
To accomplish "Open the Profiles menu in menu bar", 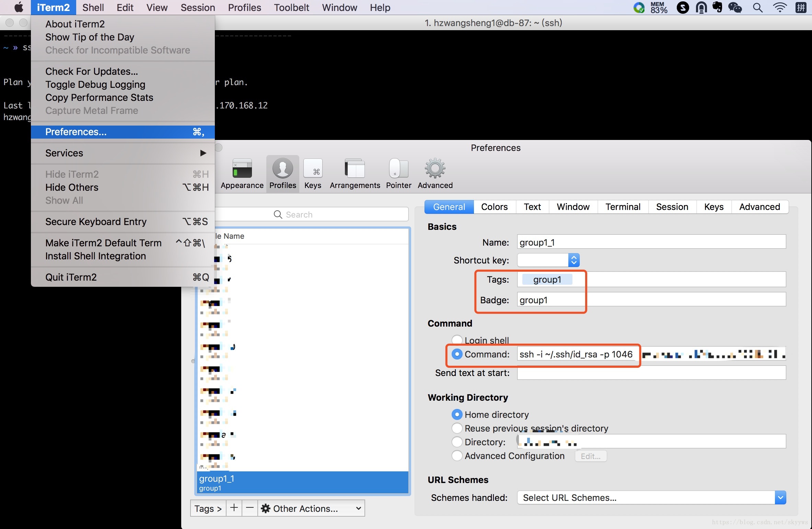I will click(x=244, y=7).
